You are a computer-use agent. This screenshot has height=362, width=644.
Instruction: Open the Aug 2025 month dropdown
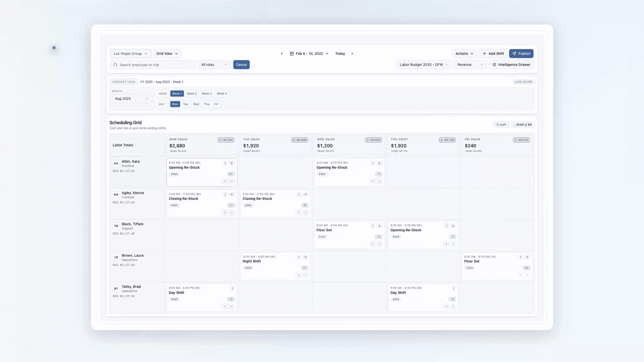click(131, 99)
